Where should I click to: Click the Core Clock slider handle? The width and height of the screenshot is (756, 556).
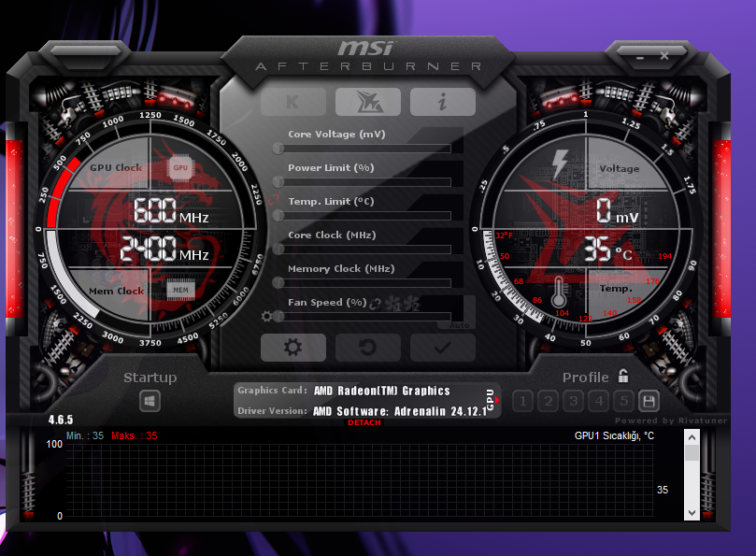pyautogui.click(x=278, y=249)
